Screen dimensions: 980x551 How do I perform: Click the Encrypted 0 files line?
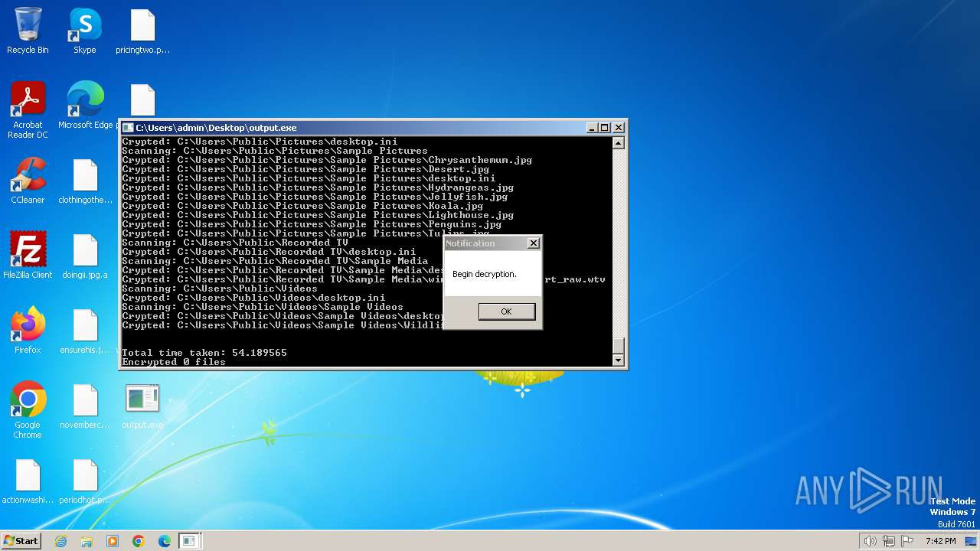[x=174, y=362]
